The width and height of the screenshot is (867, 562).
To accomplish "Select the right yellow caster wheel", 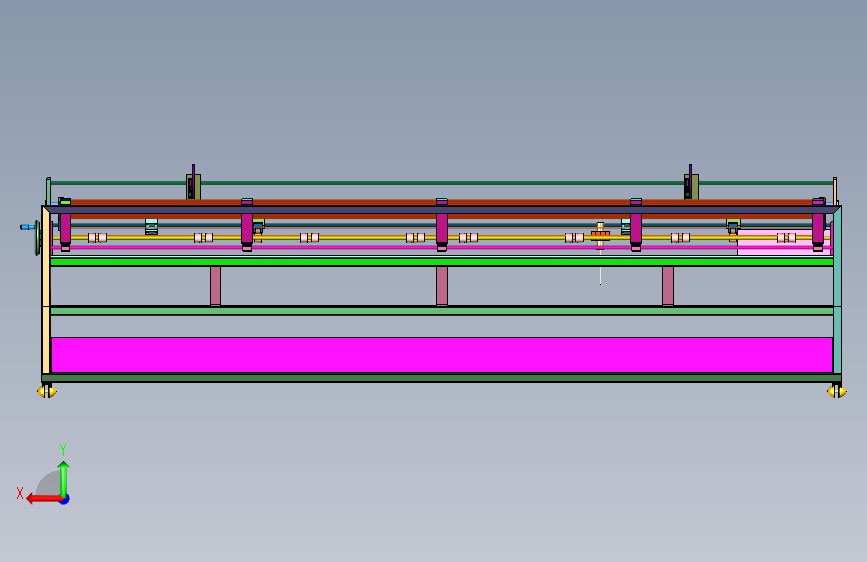I will (837, 391).
